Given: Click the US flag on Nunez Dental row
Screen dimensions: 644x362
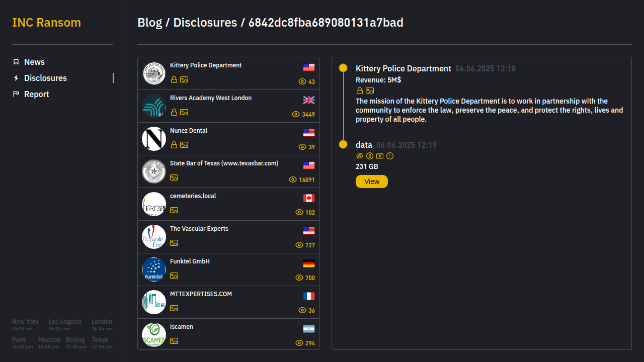Looking at the screenshot, I should pos(309,133).
